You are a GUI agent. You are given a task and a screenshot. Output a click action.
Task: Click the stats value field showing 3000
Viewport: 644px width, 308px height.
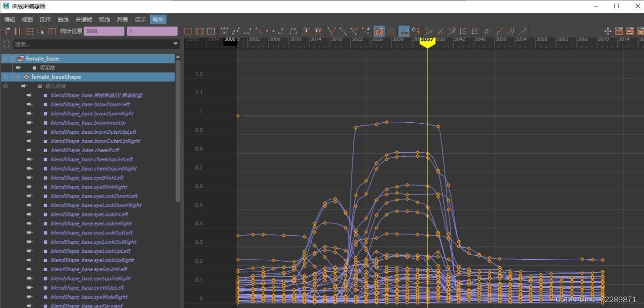click(x=104, y=31)
